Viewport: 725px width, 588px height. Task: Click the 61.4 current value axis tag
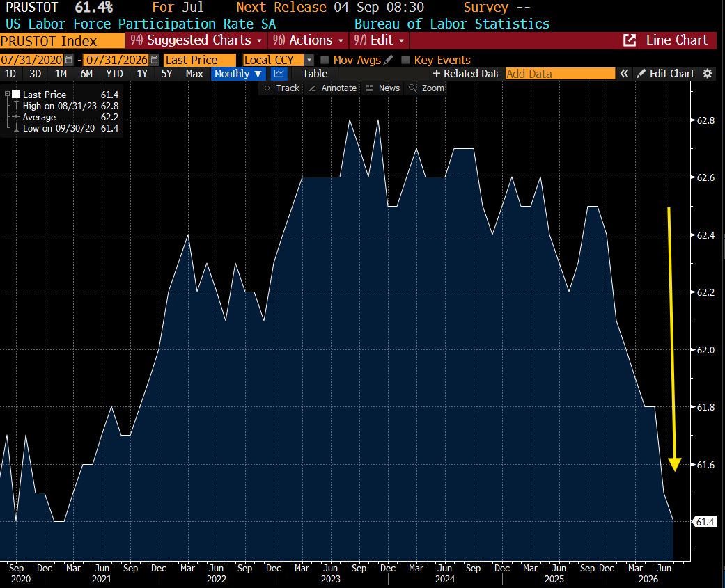[x=704, y=522]
